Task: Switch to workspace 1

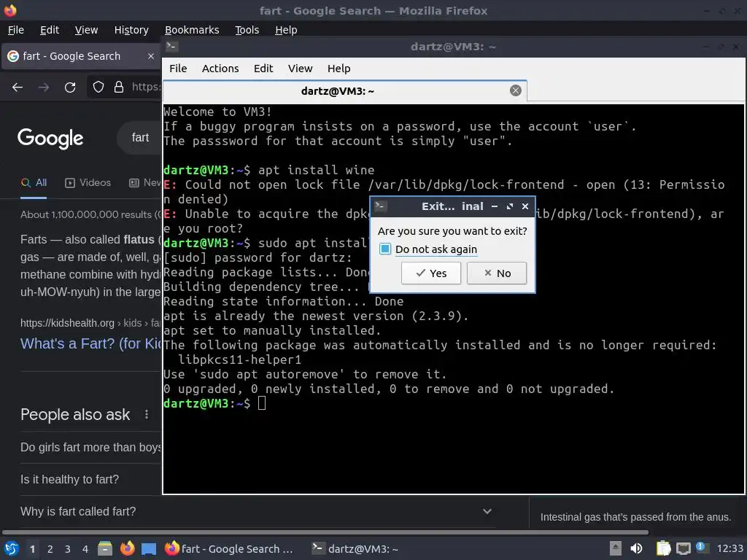Action: (x=32, y=549)
